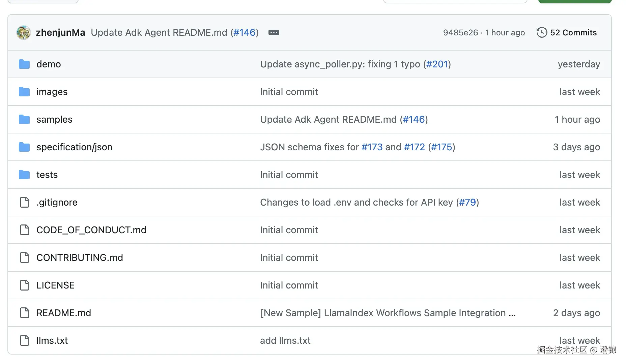The width and height of the screenshot is (626, 364).
Task: Click '1 hour ago' timestamp in samples row
Action: tap(577, 119)
